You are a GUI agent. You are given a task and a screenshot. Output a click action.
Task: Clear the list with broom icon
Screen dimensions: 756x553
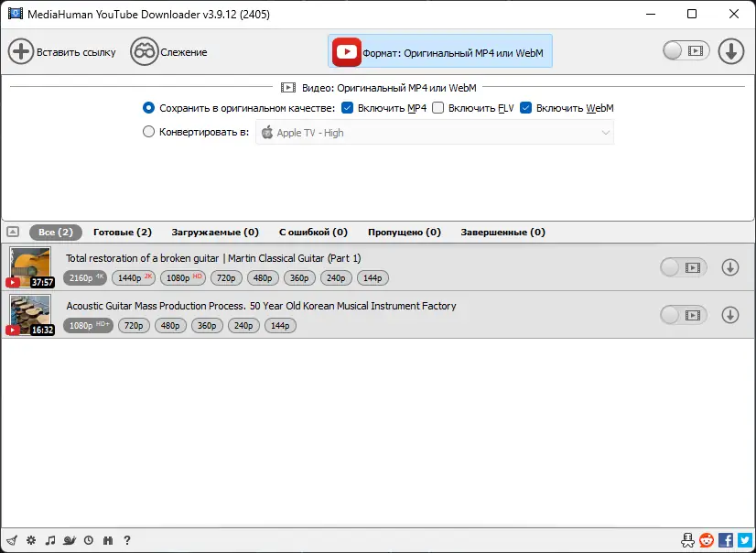(x=12, y=540)
